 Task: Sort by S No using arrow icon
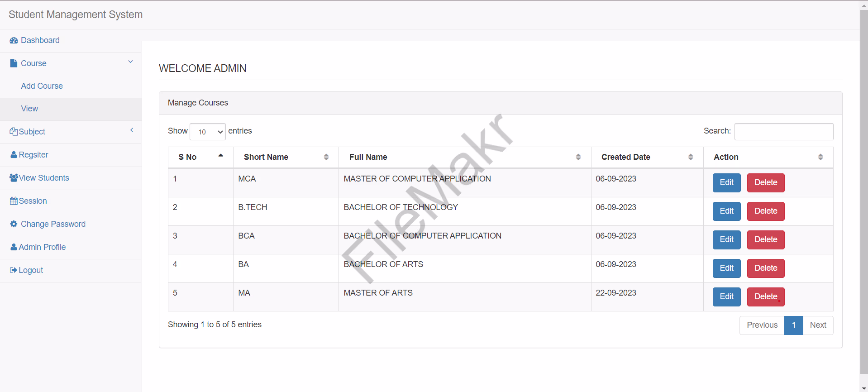tap(221, 155)
